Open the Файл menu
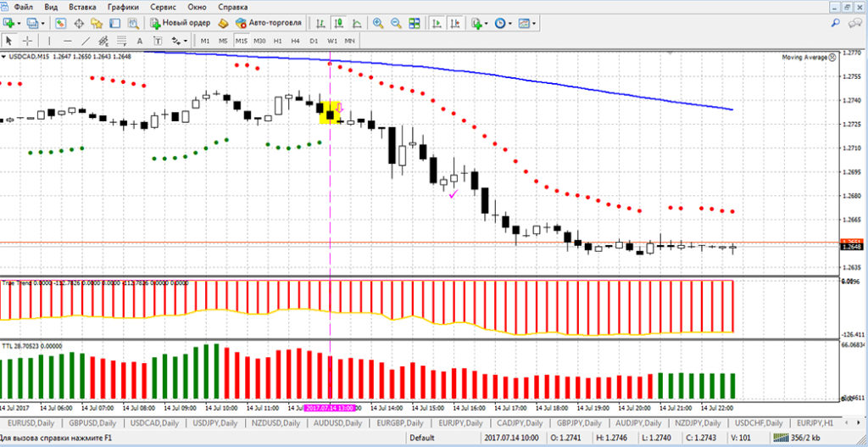Viewport: 868px width, 447px height. (22, 7)
